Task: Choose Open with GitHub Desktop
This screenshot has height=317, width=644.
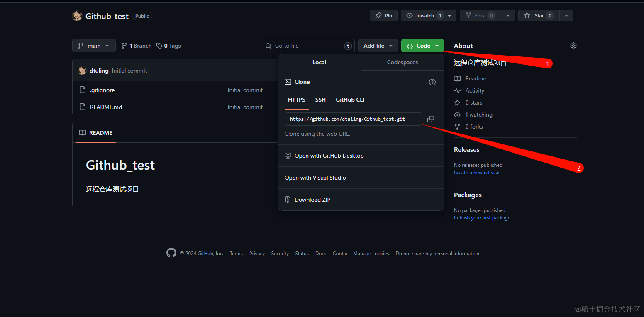Action: [x=361, y=156]
